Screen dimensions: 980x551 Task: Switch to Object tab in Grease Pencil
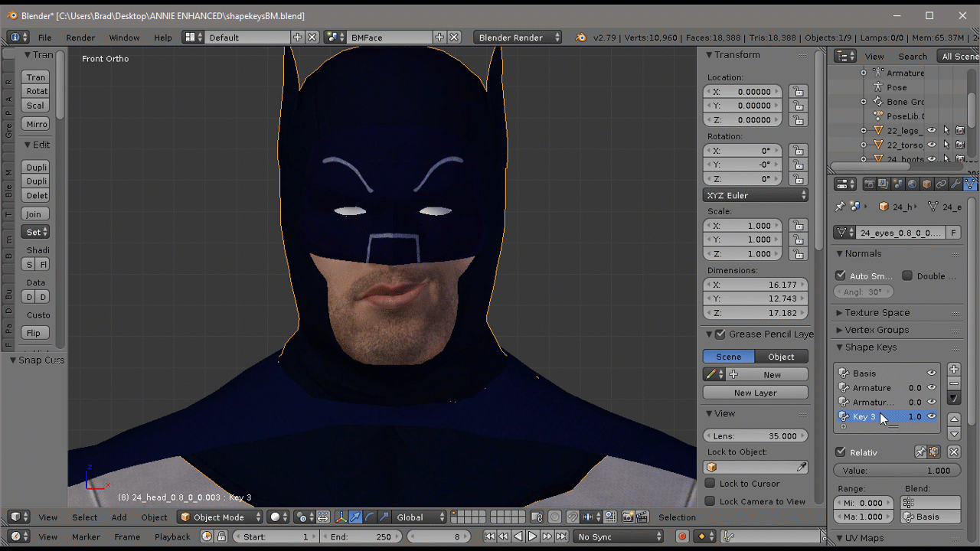781,357
